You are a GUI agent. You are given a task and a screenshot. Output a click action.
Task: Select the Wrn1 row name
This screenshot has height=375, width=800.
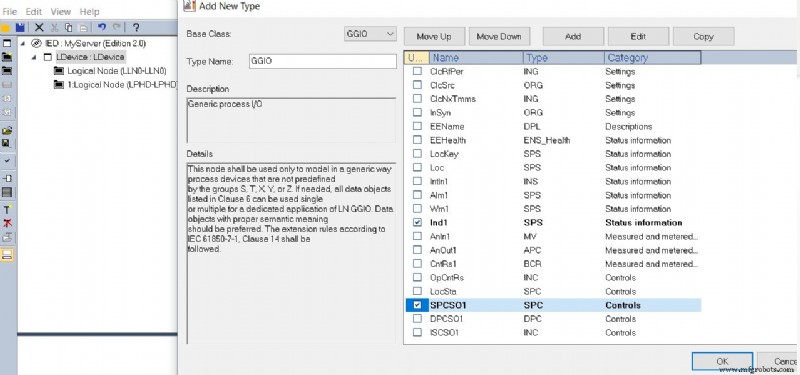tap(439, 209)
